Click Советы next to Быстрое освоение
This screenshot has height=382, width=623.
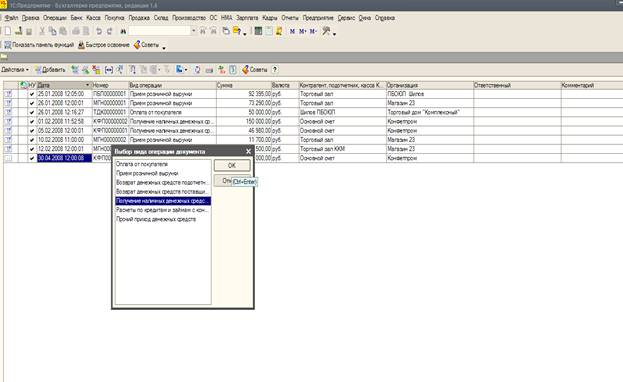pyautogui.click(x=146, y=45)
